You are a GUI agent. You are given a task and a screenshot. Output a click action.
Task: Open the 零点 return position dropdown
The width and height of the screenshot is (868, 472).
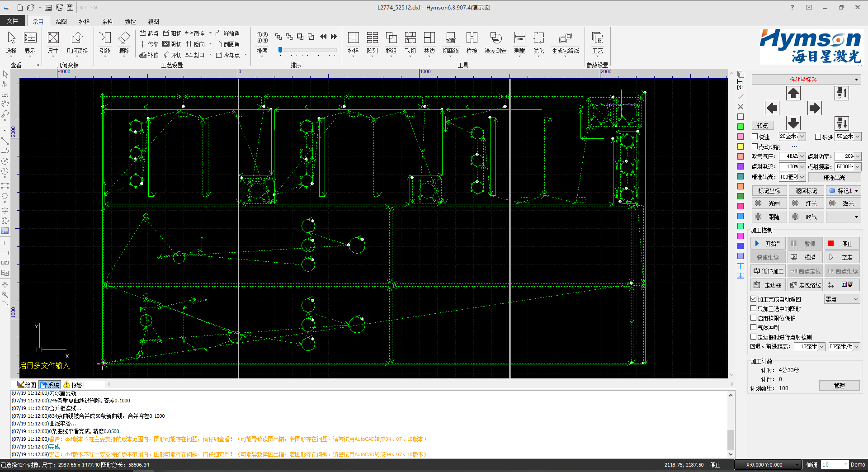coord(842,299)
